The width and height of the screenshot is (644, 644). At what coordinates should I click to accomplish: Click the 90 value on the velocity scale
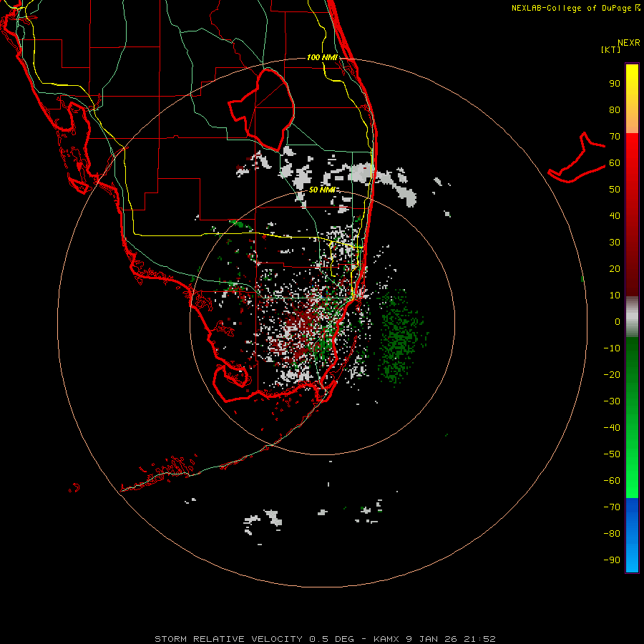tap(615, 84)
